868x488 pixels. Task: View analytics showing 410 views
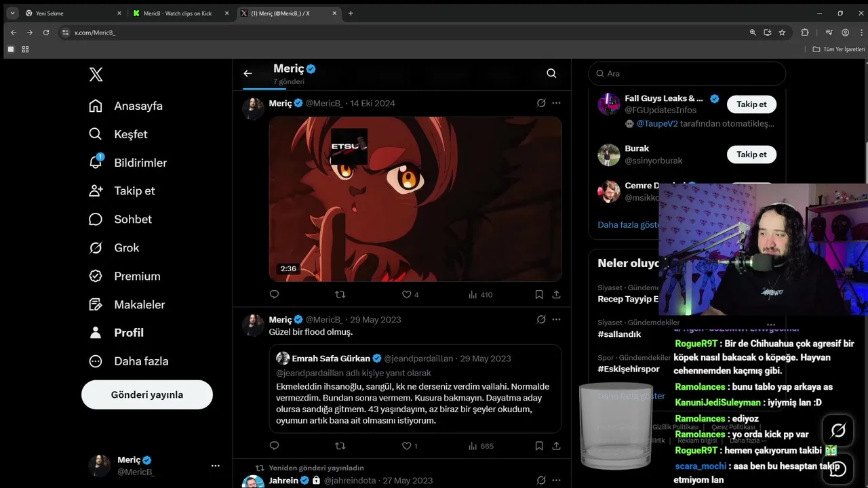(480, 294)
